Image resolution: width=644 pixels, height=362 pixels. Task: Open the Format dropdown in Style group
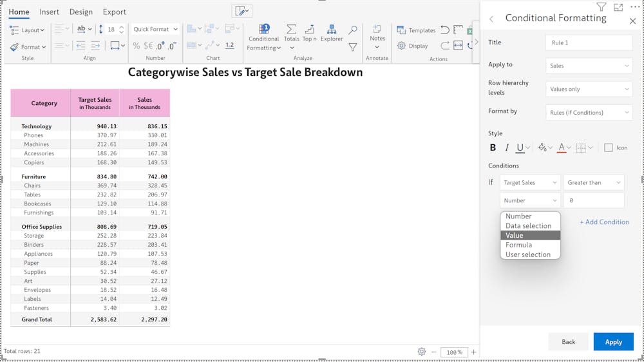click(x=28, y=47)
